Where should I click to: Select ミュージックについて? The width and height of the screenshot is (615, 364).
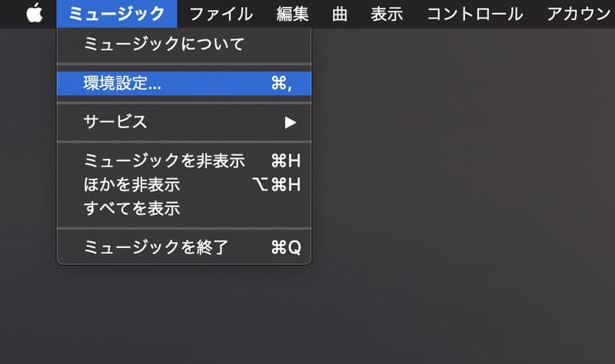(x=184, y=44)
